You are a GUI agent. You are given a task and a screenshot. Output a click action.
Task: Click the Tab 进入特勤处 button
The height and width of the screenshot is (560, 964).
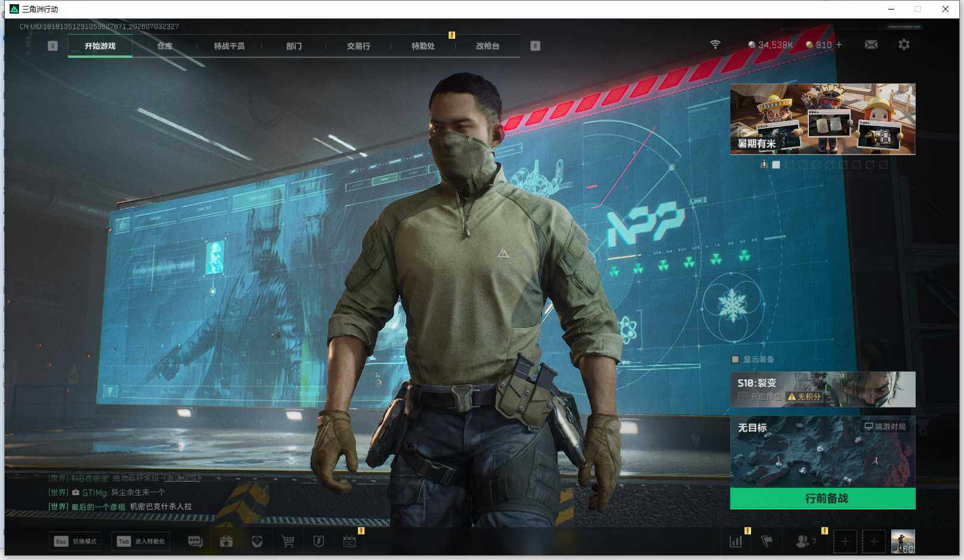click(x=141, y=542)
